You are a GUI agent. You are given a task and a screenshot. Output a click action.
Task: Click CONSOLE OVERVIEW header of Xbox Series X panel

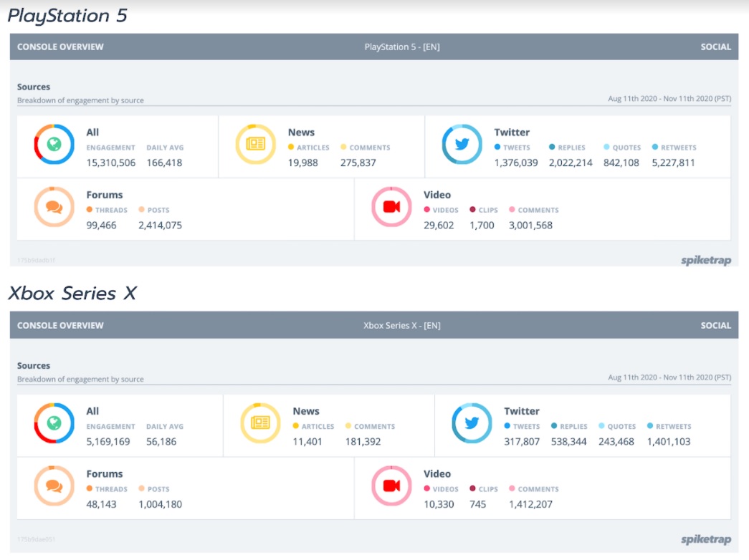pos(60,326)
